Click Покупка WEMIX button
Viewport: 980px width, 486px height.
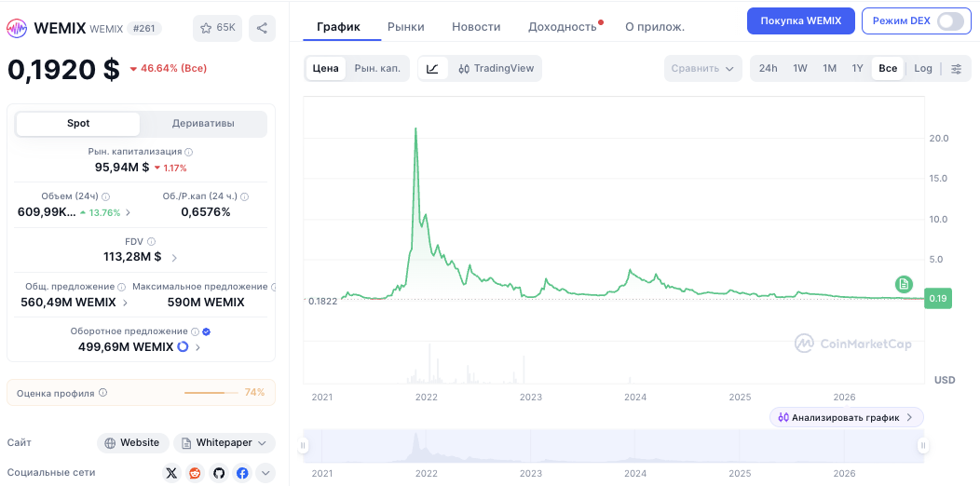(800, 20)
